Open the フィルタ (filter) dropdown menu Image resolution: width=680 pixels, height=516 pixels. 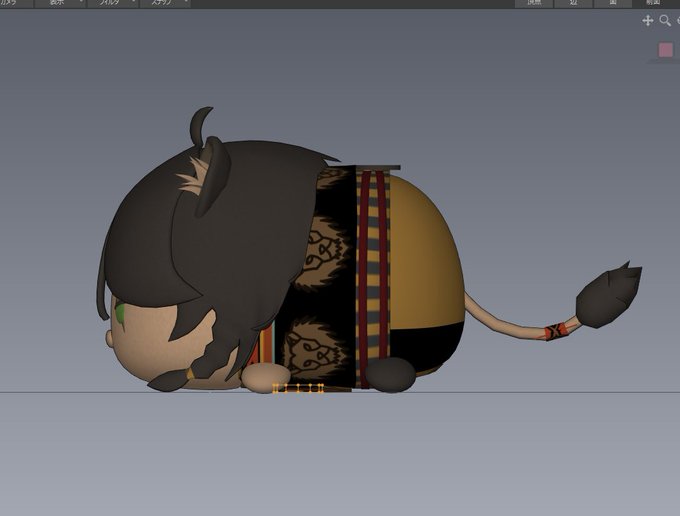coord(113,3)
